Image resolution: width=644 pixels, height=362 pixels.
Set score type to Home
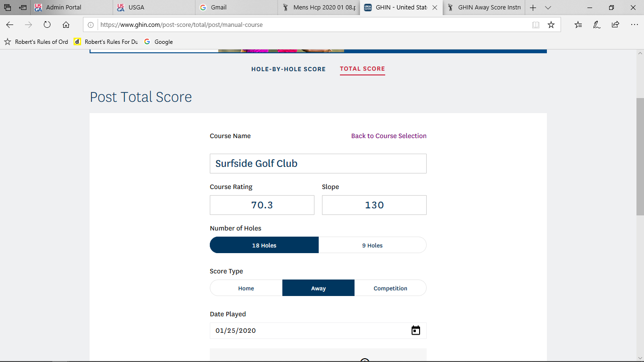coord(246,288)
